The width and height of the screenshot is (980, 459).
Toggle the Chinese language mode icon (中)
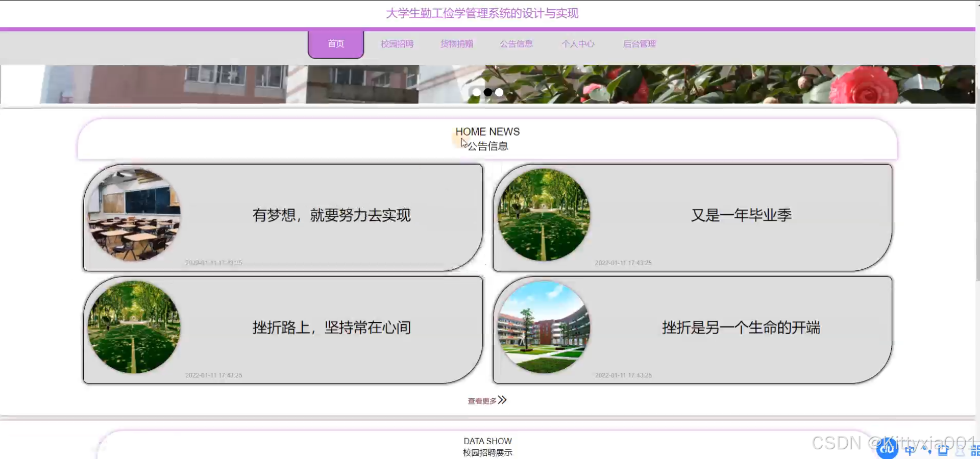coord(910,450)
